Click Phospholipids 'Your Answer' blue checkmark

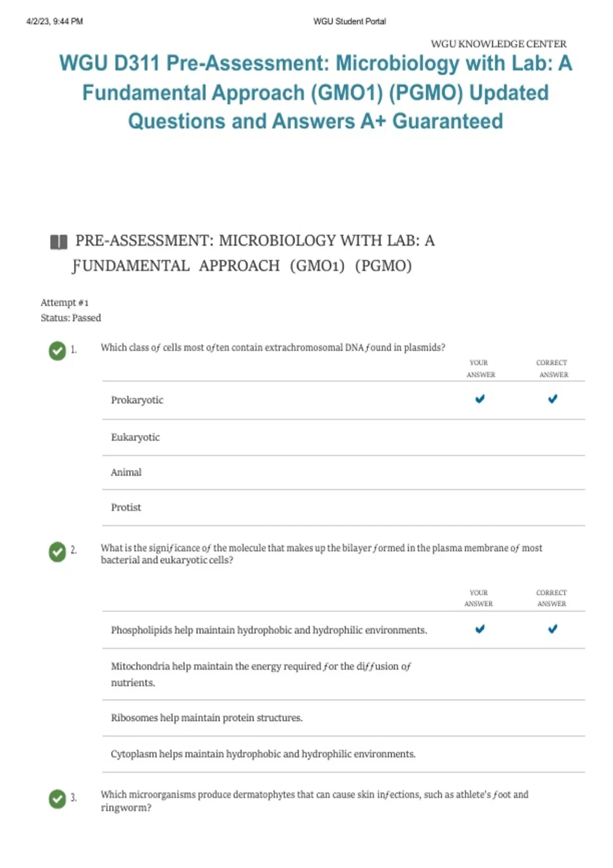coord(480,629)
